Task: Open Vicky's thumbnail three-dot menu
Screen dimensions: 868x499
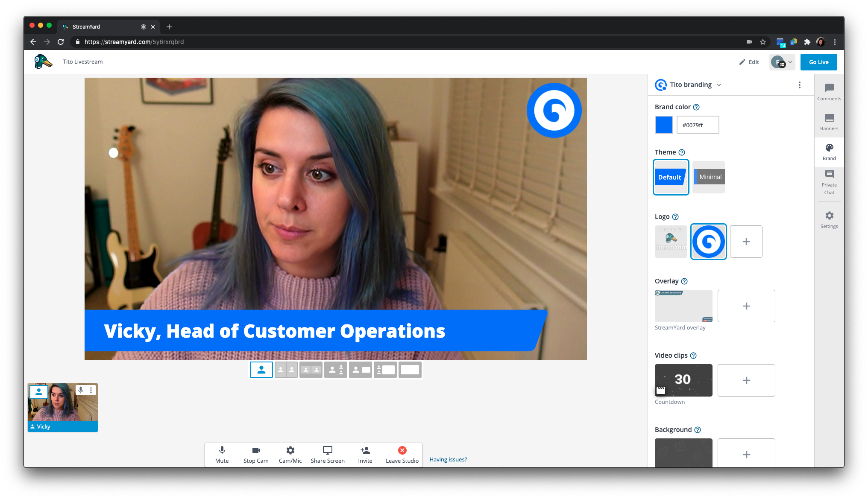Action: click(x=91, y=390)
